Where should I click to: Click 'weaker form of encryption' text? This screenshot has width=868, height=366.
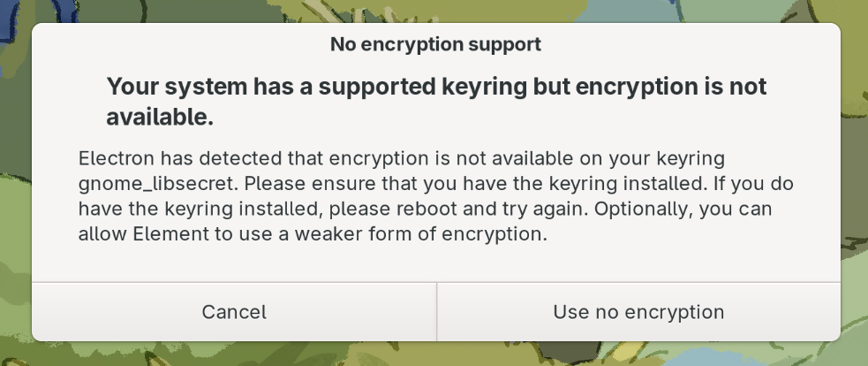tap(420, 234)
